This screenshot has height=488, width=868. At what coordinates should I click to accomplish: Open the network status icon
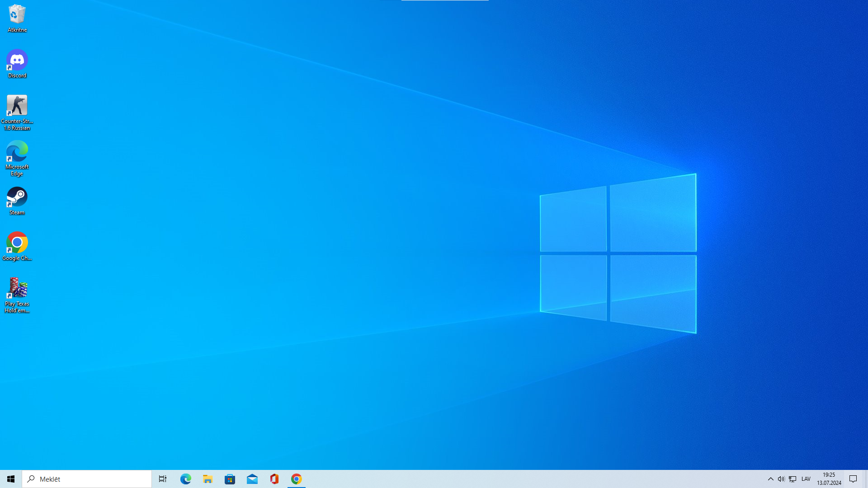[793, 479]
